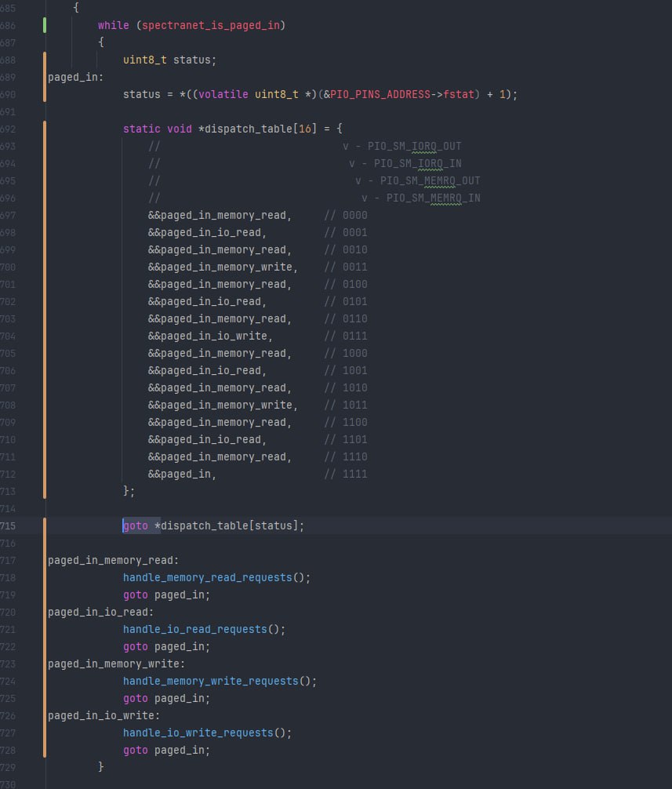The height and width of the screenshot is (789, 672).
Task: Click the 'uint8_t status;' declaration
Action: [x=169, y=60]
